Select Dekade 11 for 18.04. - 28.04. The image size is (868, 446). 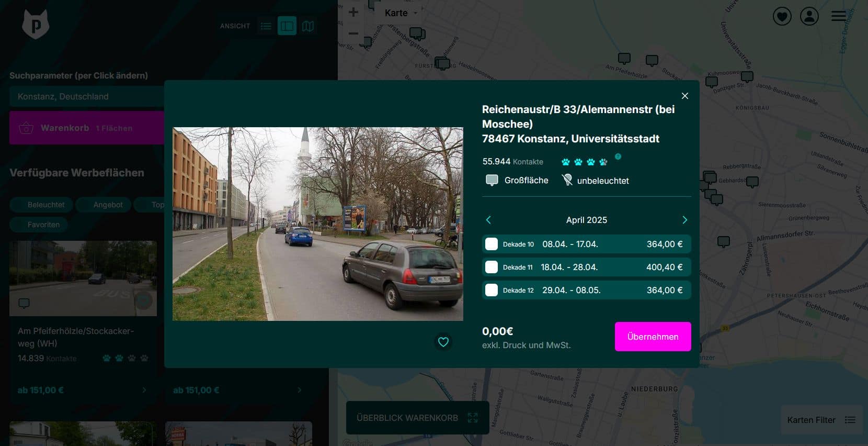(492, 267)
